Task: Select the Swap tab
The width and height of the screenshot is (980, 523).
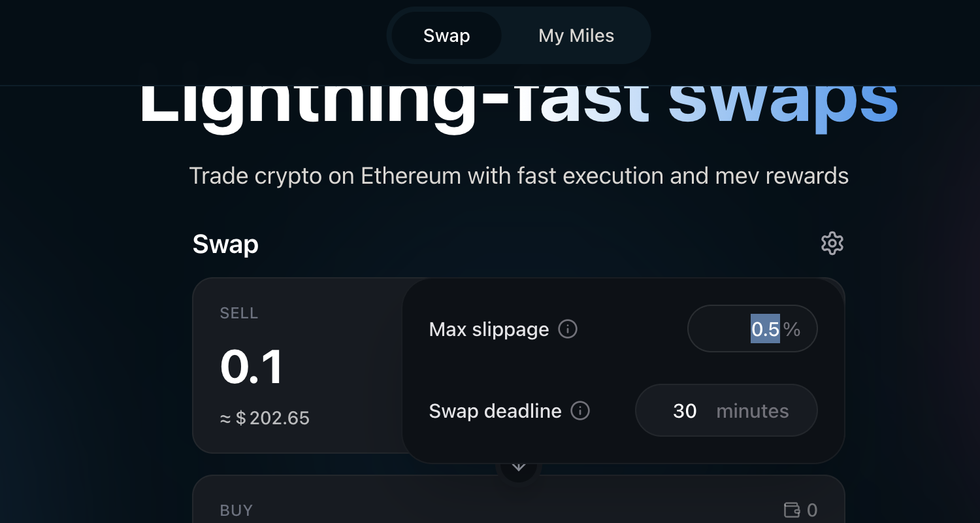Action: [446, 35]
